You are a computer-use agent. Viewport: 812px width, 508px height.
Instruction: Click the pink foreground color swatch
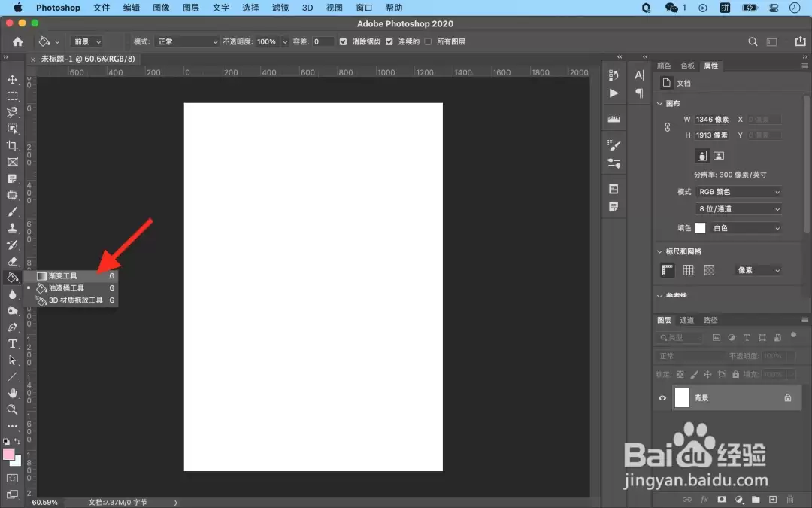pos(8,455)
